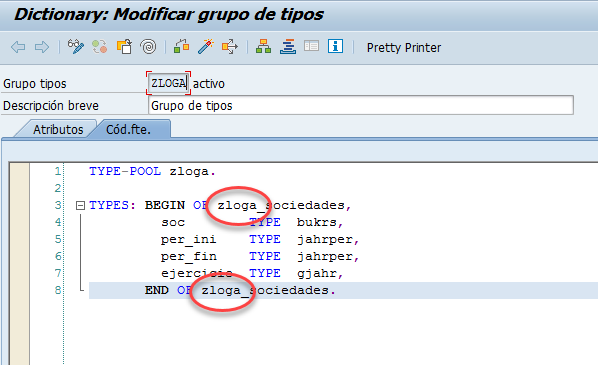Go back with the left arrow icon
The width and height of the screenshot is (598, 365).
point(18,47)
